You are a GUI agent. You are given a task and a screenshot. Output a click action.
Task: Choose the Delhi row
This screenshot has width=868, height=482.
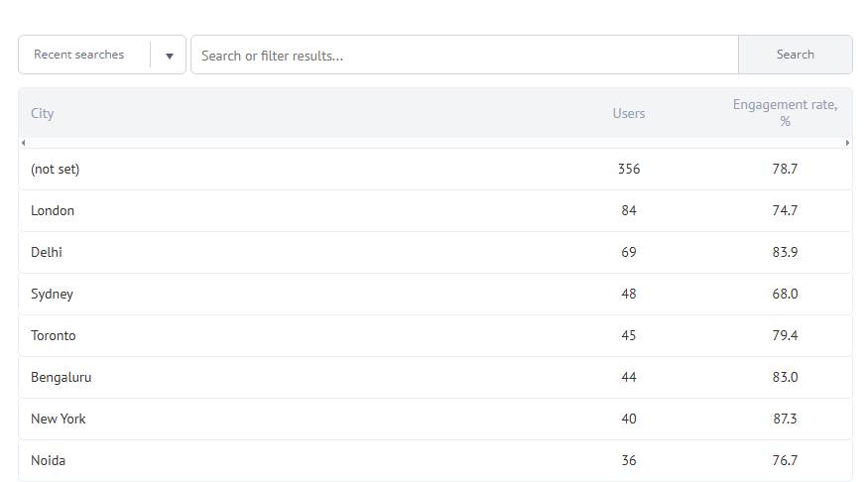point(47,253)
